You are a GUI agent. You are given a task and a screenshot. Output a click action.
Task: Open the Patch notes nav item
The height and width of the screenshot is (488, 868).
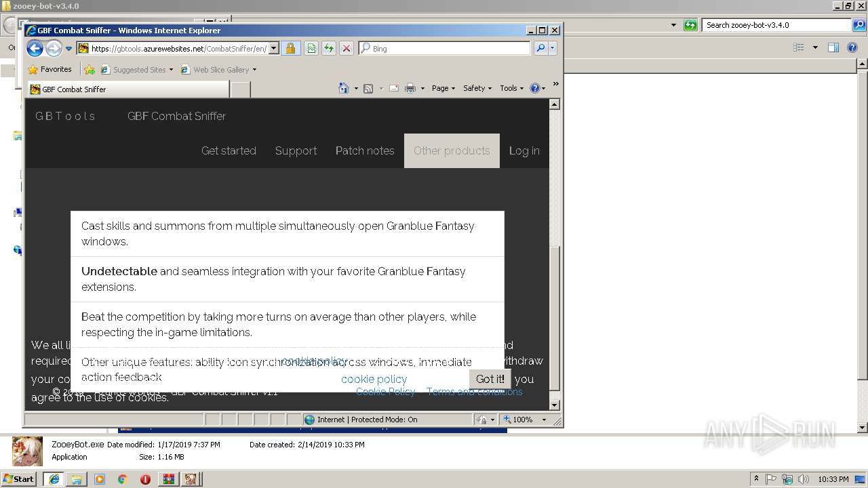pos(365,150)
